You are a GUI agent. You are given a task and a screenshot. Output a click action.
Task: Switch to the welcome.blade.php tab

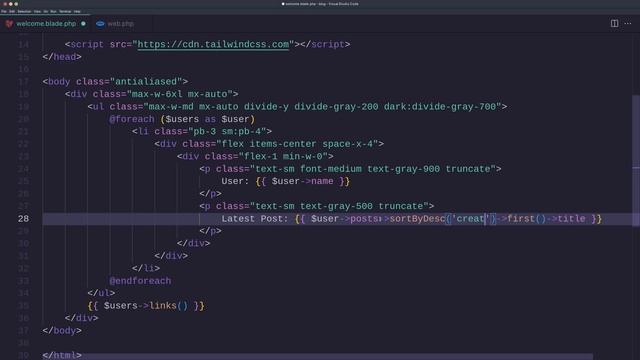(46, 24)
